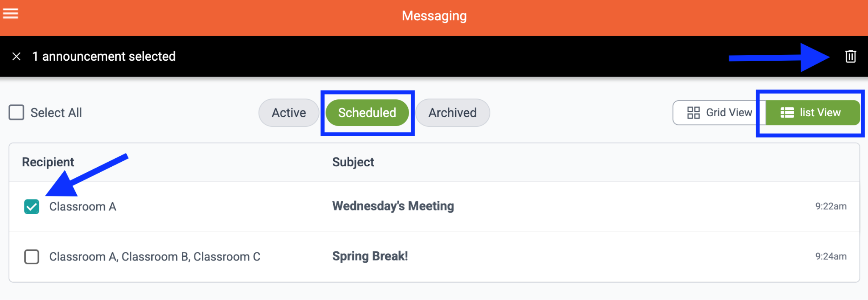The height and width of the screenshot is (300, 868).
Task: Open the Spring Break! announcement
Action: 370,256
